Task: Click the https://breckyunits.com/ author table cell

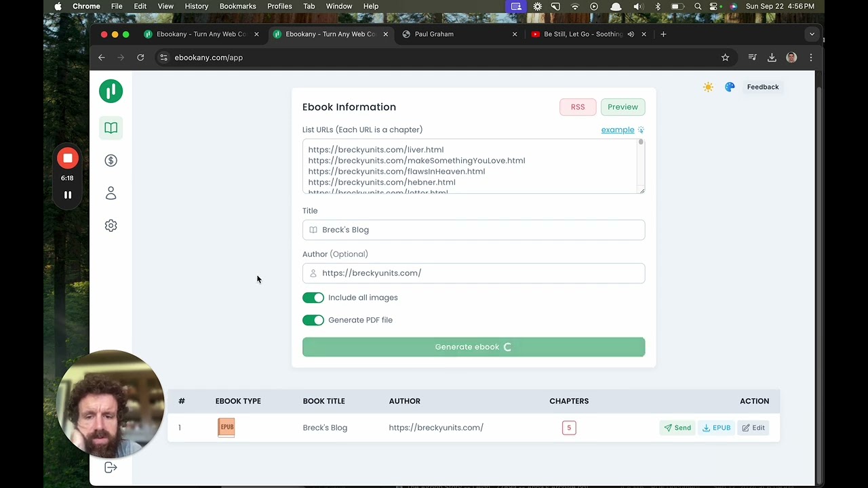Action: 436,428
